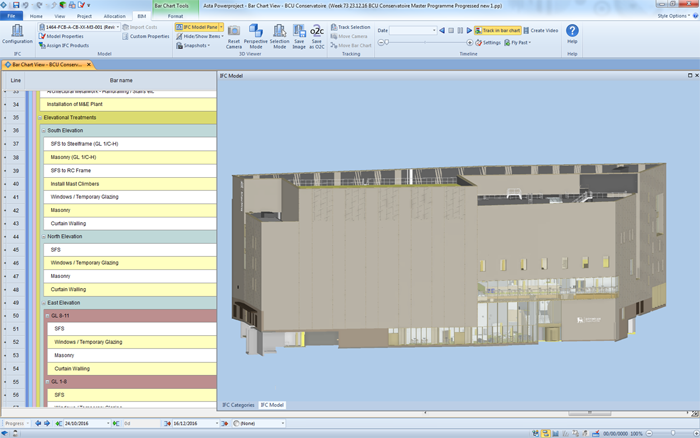This screenshot has width=700, height=438.
Task: Collapse the South Elevation group
Action: [x=42, y=131]
